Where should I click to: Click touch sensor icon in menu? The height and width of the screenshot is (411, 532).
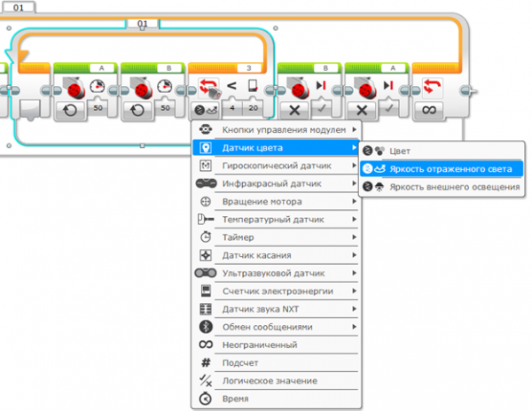coord(206,255)
